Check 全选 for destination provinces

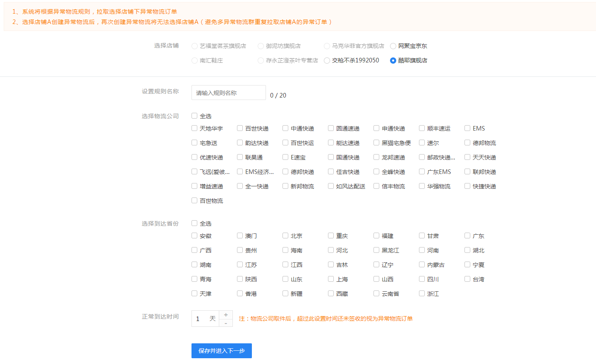click(x=194, y=223)
